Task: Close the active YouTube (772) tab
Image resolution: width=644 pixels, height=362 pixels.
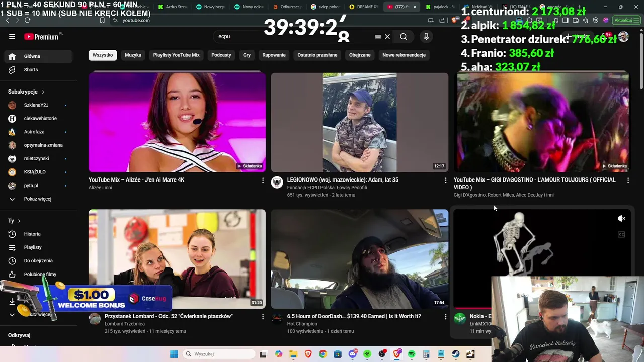Action: (415, 7)
